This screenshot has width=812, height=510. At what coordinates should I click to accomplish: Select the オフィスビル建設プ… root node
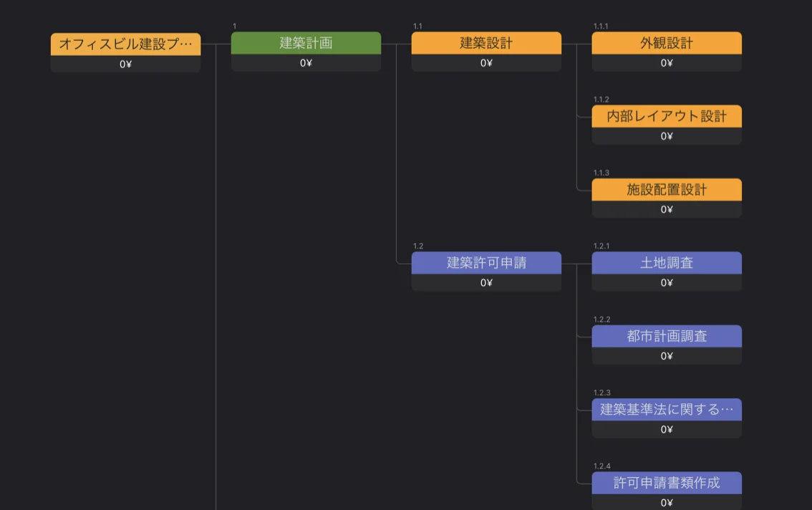pos(125,44)
